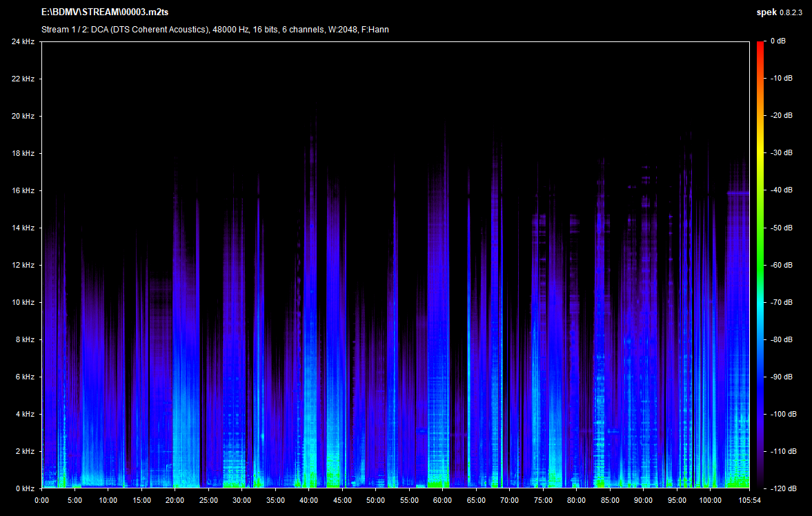Image resolution: width=812 pixels, height=516 pixels.
Task: Click the 6 kHz frequency axis label
Action: click(x=25, y=377)
